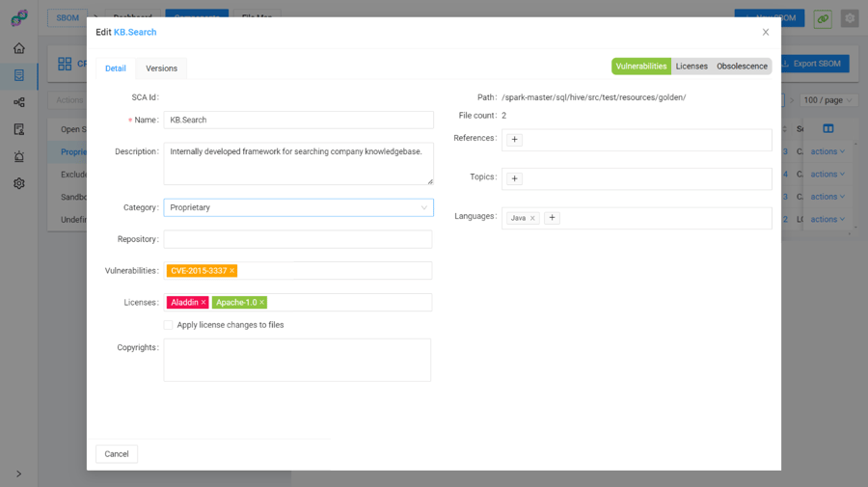Open settings gear icon in left sidebar

tap(18, 183)
